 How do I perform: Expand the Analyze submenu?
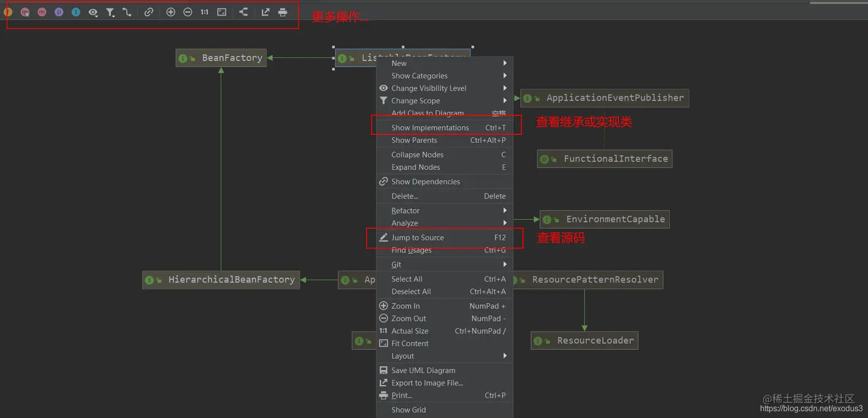(444, 223)
